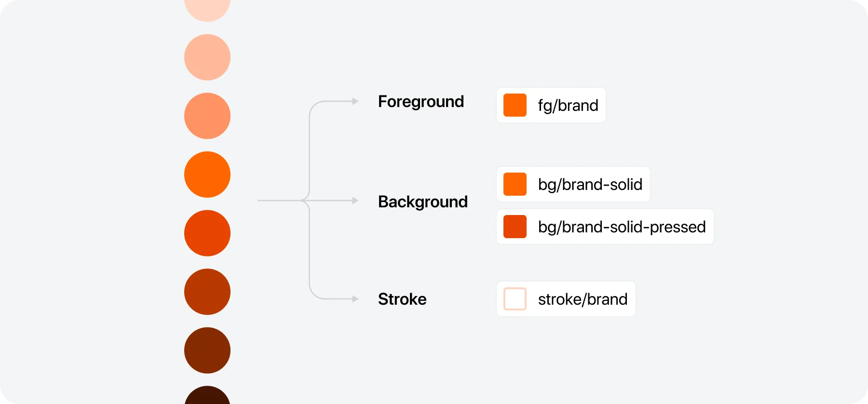Viewport: 868px width, 404px height.
Task: Select the bg/brand-solid-pressed token chip
Action: [x=605, y=227]
